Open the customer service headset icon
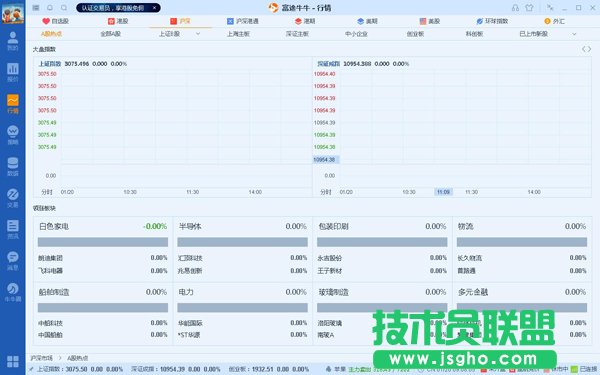600x375 pixels. [x=515, y=8]
